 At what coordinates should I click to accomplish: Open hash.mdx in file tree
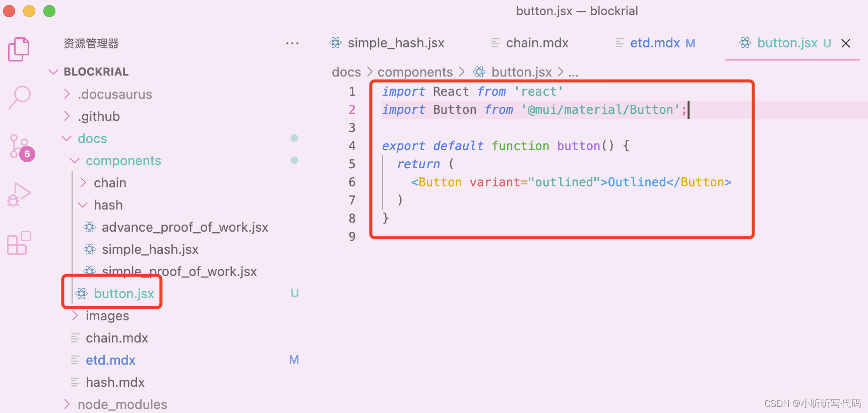click(x=115, y=382)
